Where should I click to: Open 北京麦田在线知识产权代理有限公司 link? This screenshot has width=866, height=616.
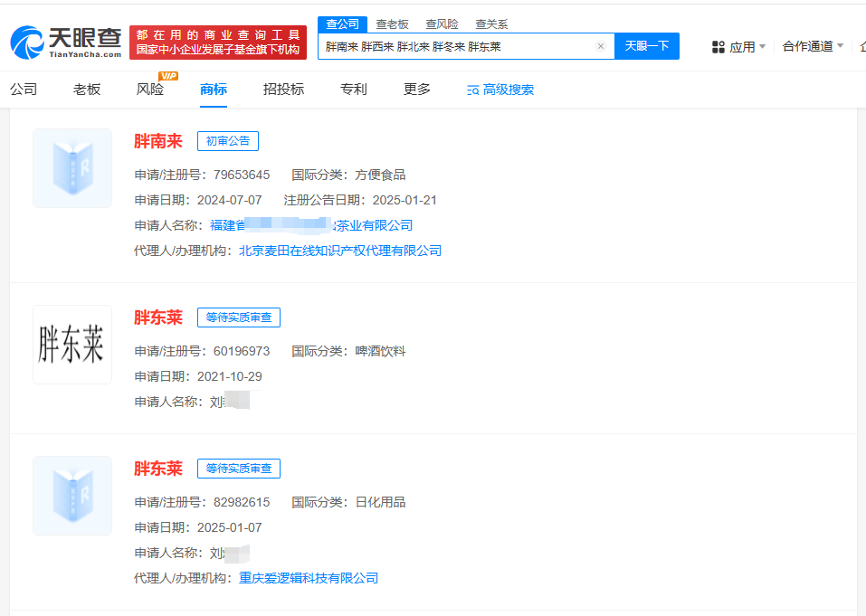(x=340, y=251)
